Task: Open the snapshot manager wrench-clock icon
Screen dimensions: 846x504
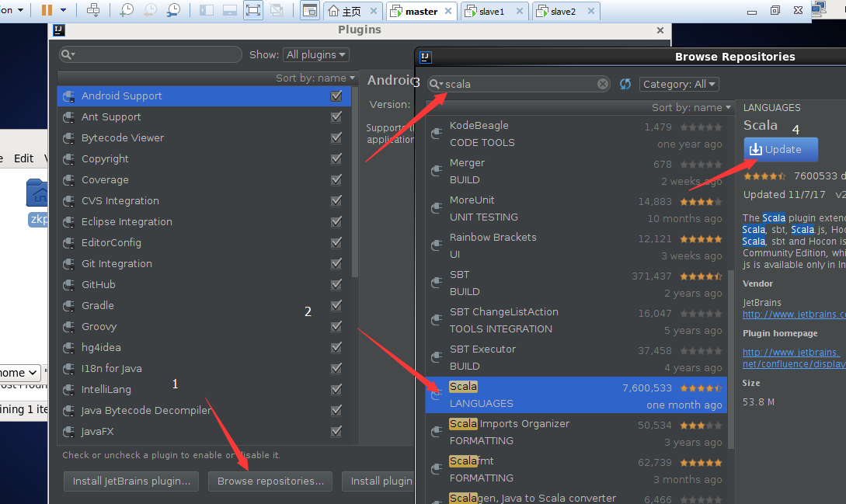Action: 174,10
